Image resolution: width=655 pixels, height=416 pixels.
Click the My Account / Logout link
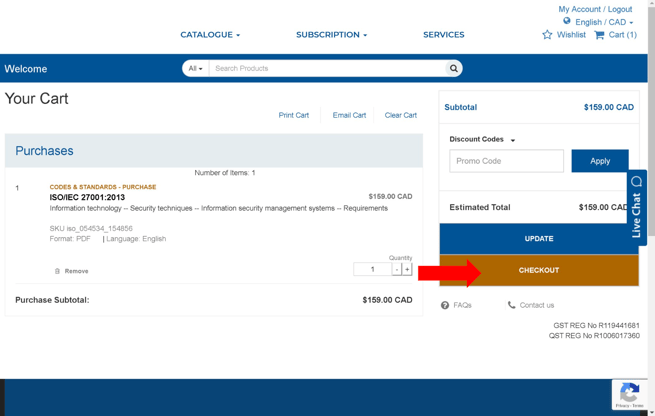coord(595,9)
